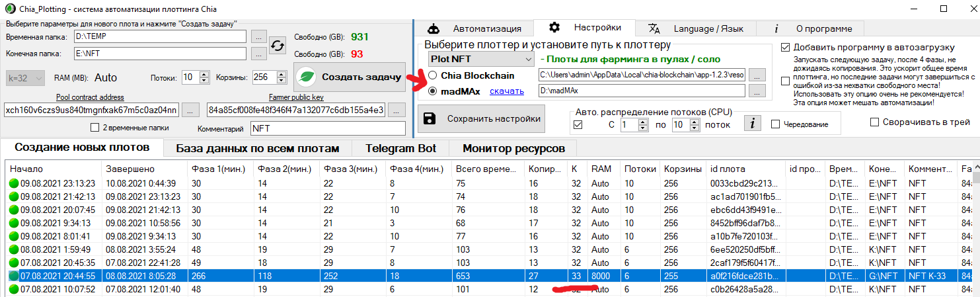Increase the CPU threads "С" start value
The image size is (980, 297).
pos(644,122)
